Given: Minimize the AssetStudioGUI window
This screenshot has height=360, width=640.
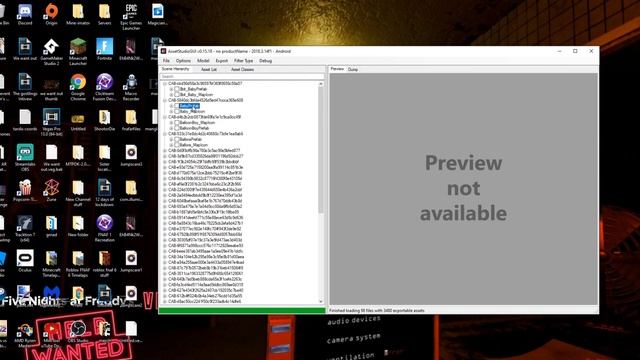Looking at the screenshot, I should tap(559, 51).
